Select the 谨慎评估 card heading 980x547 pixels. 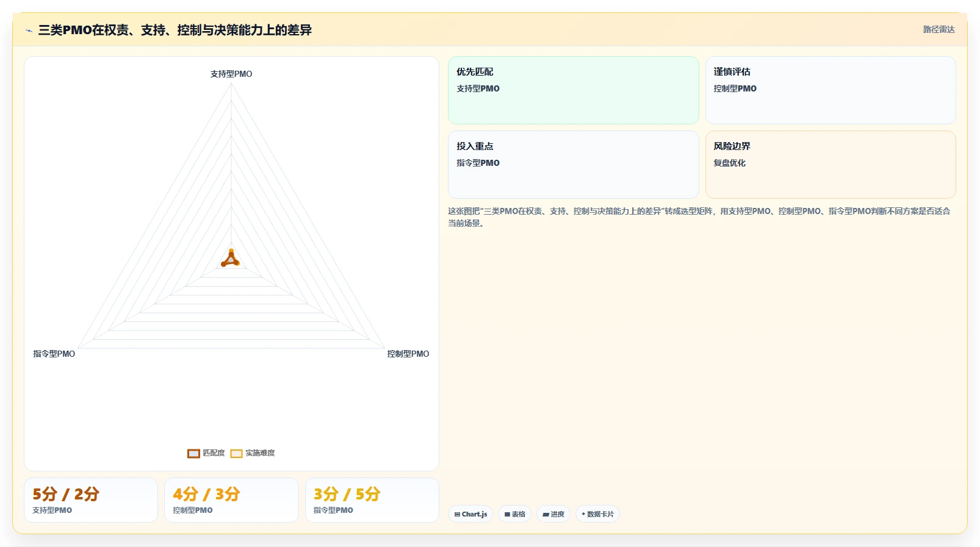click(x=732, y=71)
